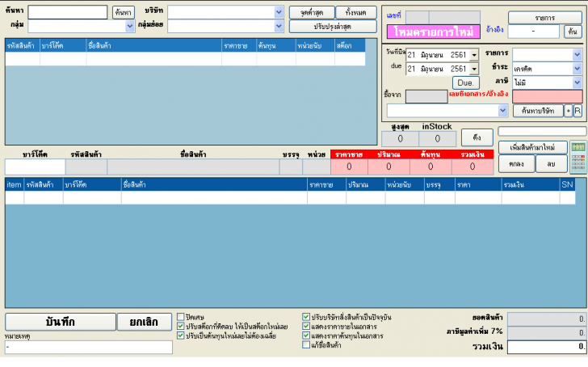Uncheck ปรับบริษัทสั่งสินค้าเป็นปัจจุบัน checkbox
The width and height of the screenshot is (588, 367).
(306, 317)
